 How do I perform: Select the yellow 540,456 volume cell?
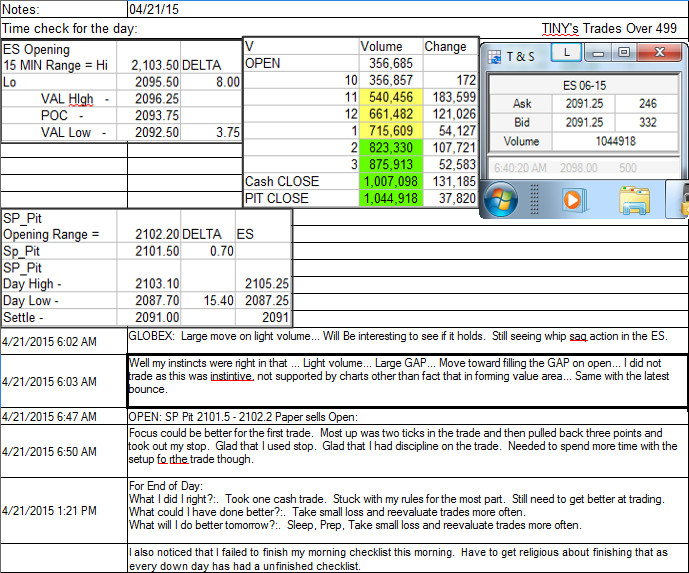(x=391, y=97)
